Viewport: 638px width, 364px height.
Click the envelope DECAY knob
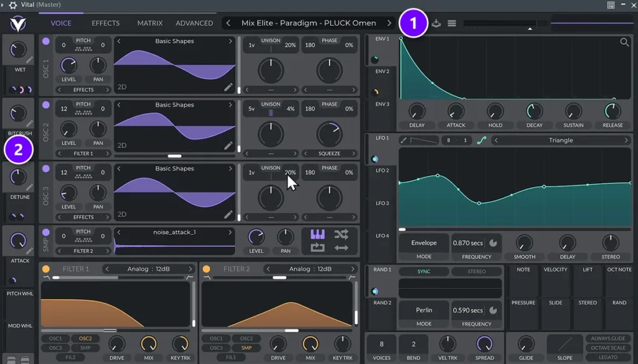[534, 111]
